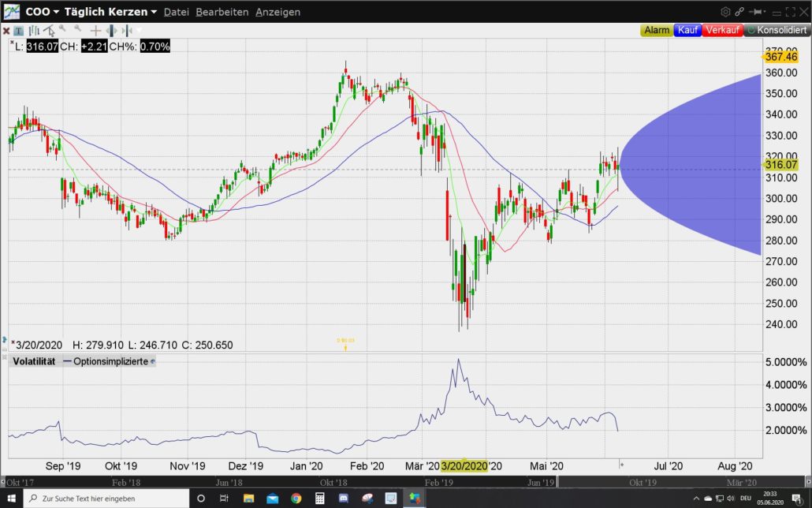
Task: Select the crosshair cursor tool
Action: tap(95, 31)
